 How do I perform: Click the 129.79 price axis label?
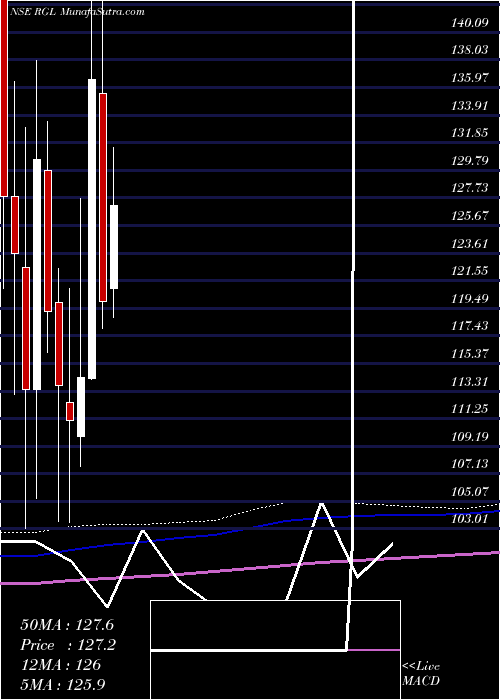click(x=470, y=161)
